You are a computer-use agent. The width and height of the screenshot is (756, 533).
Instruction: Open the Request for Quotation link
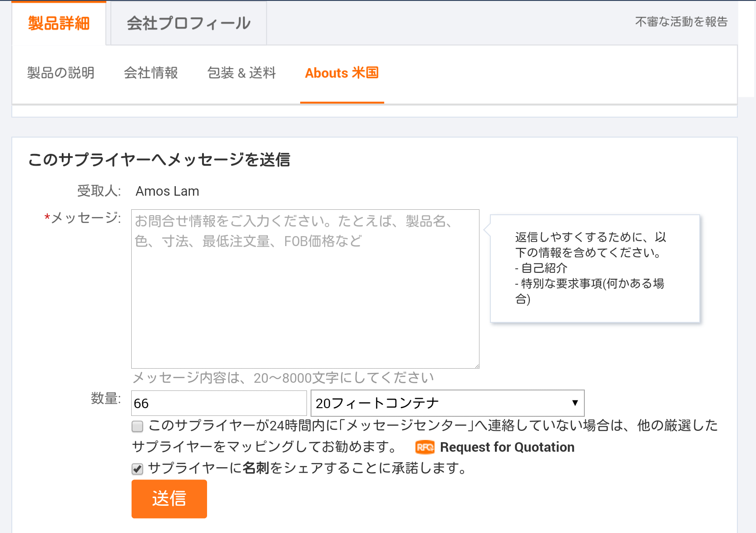[507, 447]
